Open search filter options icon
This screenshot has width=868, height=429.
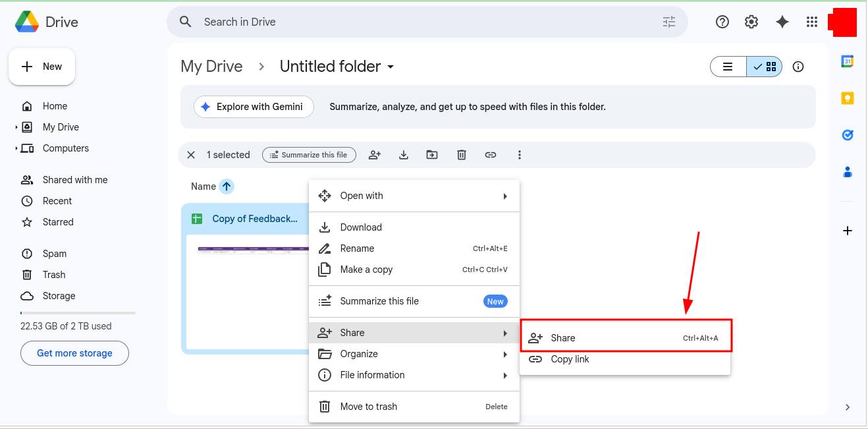(668, 22)
